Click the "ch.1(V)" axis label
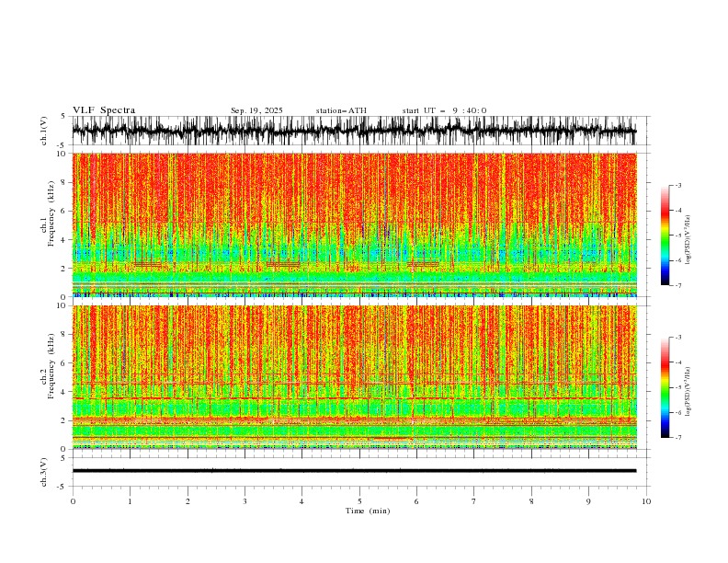This screenshot has height=563, width=728. [44, 131]
